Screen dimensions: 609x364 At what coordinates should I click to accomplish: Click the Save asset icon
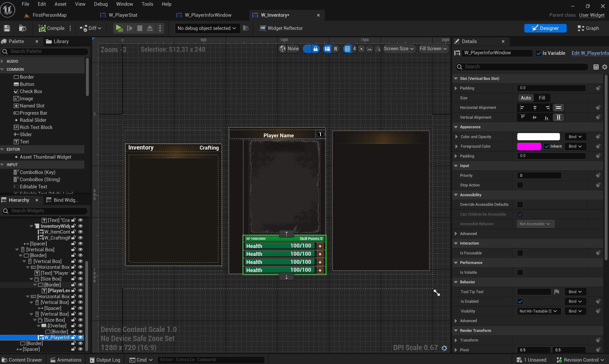[x=7, y=28]
